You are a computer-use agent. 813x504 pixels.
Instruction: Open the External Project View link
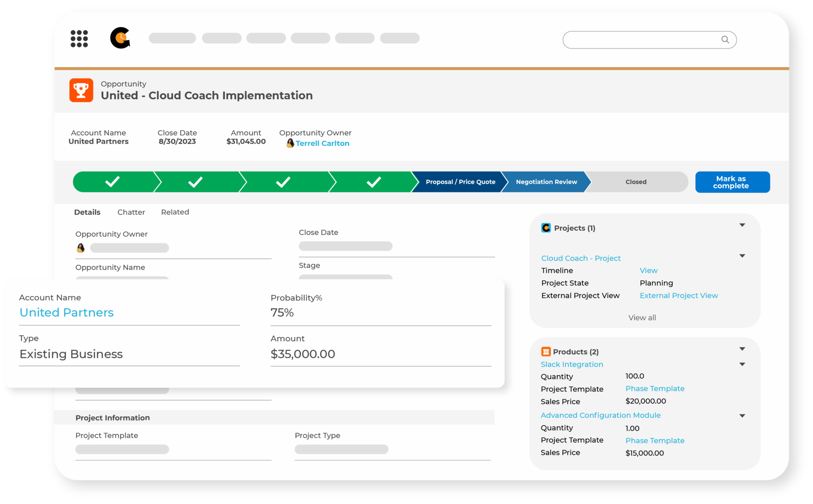pyautogui.click(x=679, y=296)
